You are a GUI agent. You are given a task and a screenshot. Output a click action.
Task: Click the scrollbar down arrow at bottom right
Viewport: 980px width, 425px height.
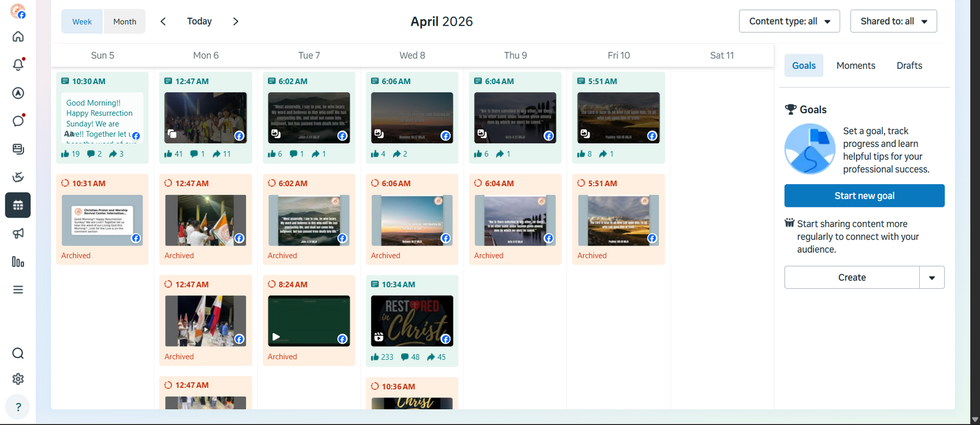point(975,420)
